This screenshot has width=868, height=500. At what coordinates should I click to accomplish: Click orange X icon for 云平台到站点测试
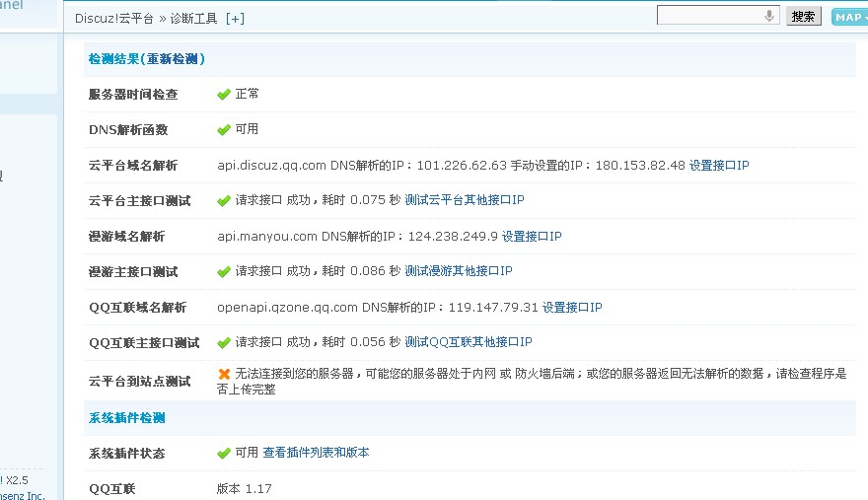224,374
